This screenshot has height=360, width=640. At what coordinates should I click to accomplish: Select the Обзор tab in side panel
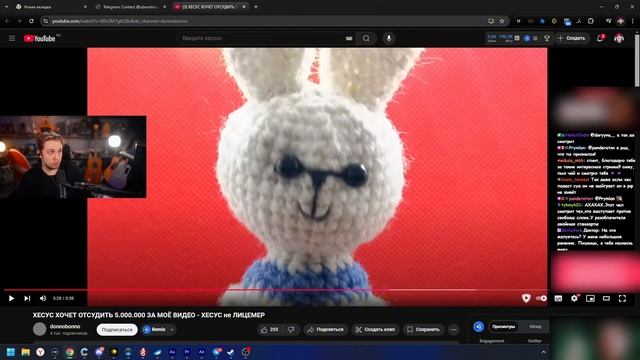pyautogui.click(x=535, y=327)
